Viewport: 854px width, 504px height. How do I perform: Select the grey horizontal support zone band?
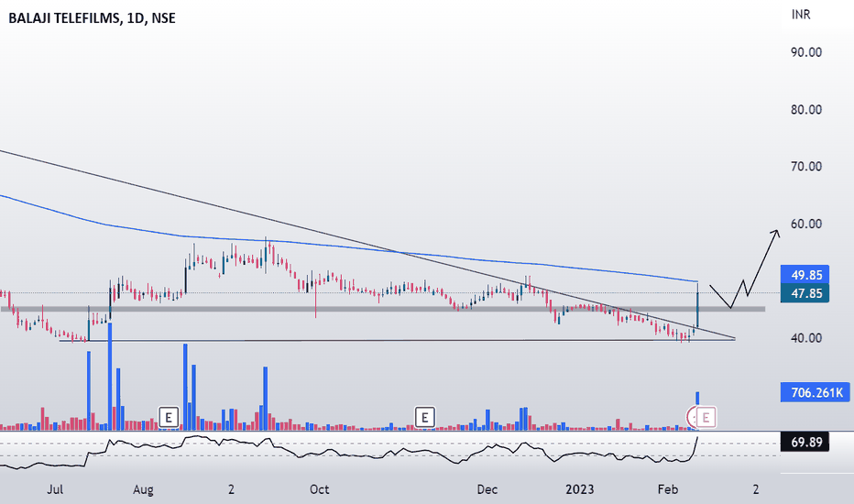click(x=383, y=309)
